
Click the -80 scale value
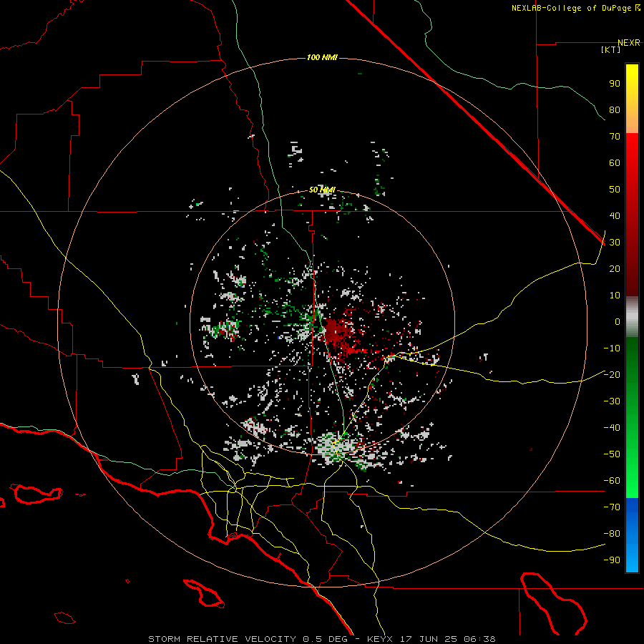coord(612,534)
